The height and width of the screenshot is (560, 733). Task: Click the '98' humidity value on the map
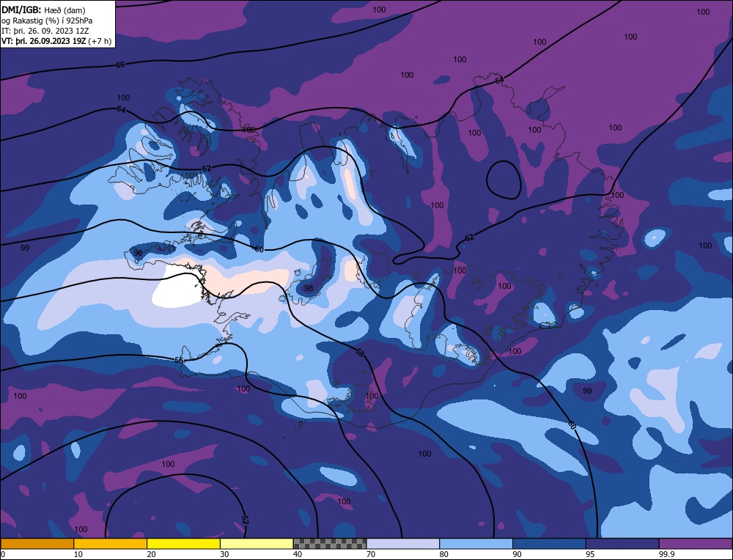coord(309,288)
